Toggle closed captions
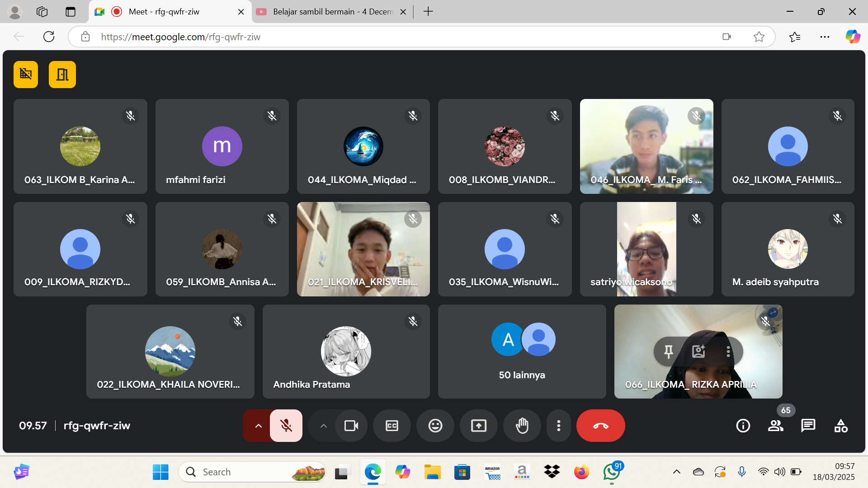868x488 pixels. (x=392, y=426)
